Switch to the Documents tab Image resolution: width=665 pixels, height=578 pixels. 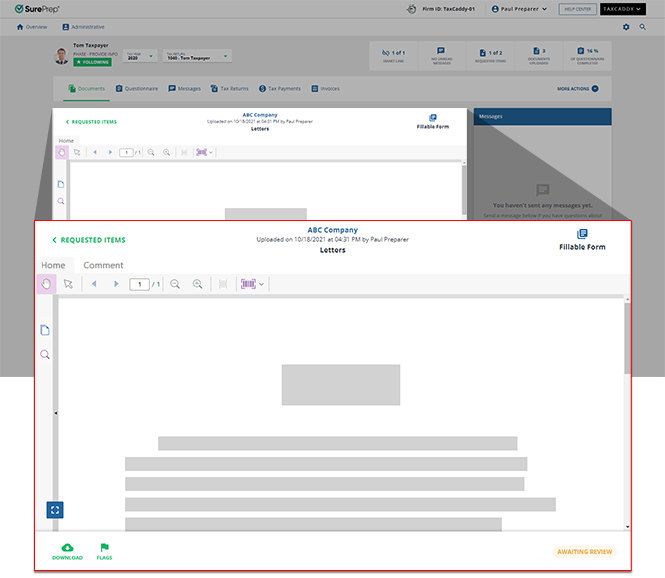[x=87, y=89]
